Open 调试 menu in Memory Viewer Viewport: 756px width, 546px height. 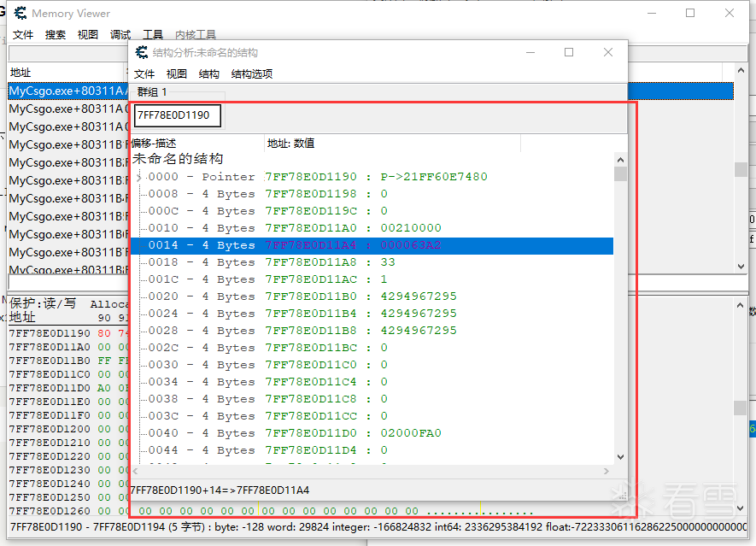click(x=120, y=35)
